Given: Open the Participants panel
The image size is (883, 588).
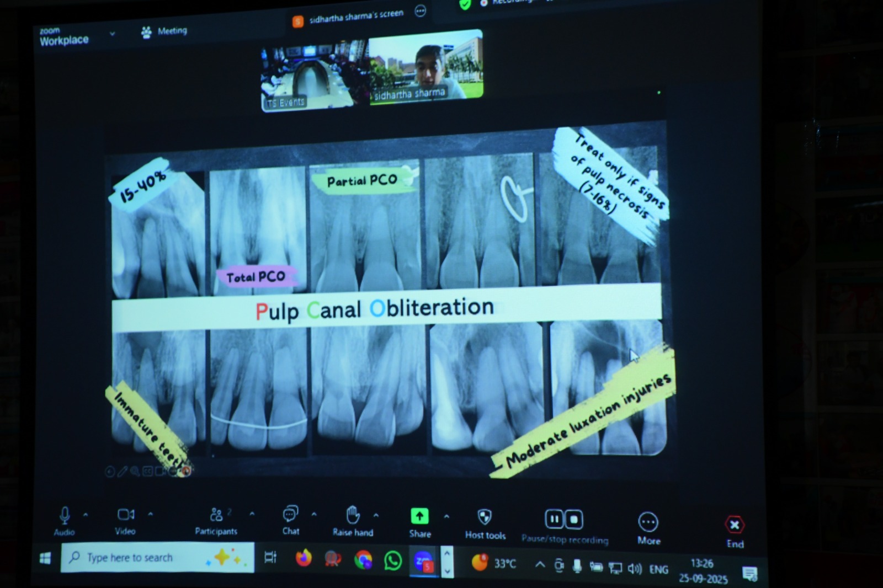Looking at the screenshot, I should (216, 516).
